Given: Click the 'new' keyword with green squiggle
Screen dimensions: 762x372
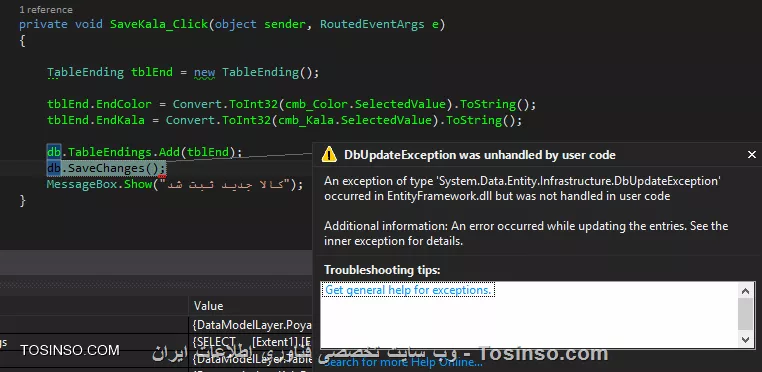Looking at the screenshot, I should tap(205, 73).
